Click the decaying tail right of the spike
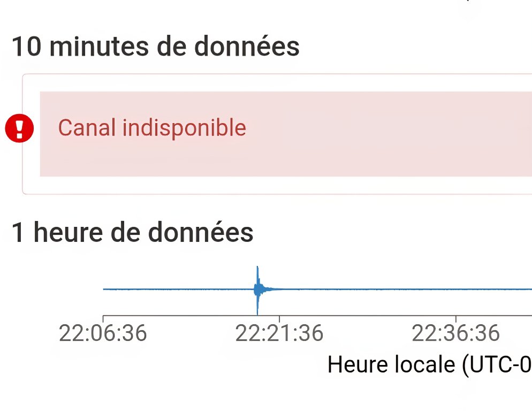The image size is (532, 411). click(270, 289)
